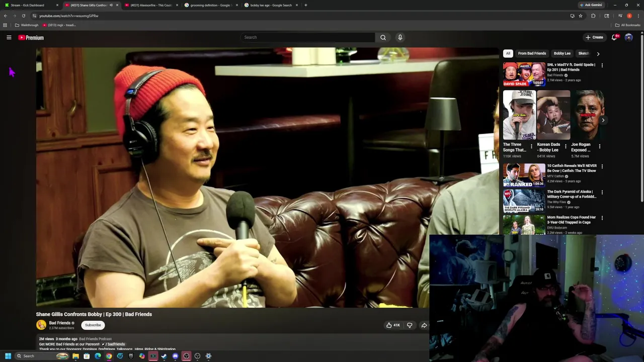Reload the current page
The height and width of the screenshot is (362, 644).
pos(23,16)
